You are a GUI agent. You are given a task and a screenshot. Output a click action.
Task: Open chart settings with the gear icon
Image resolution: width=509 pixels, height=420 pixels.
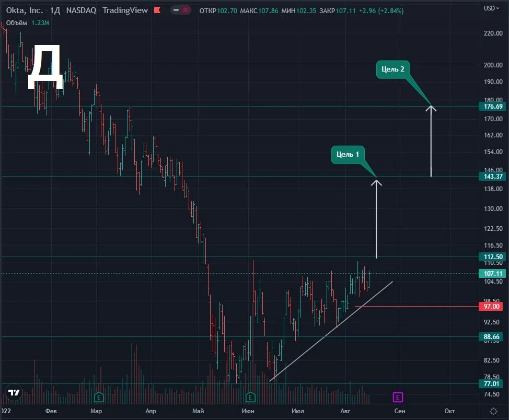[493, 411]
